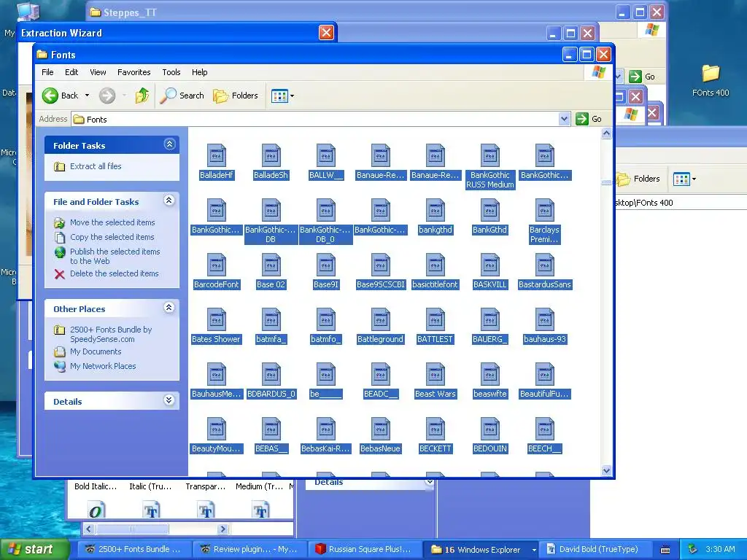
Task: Open the Favorites menu
Action: 134,72
